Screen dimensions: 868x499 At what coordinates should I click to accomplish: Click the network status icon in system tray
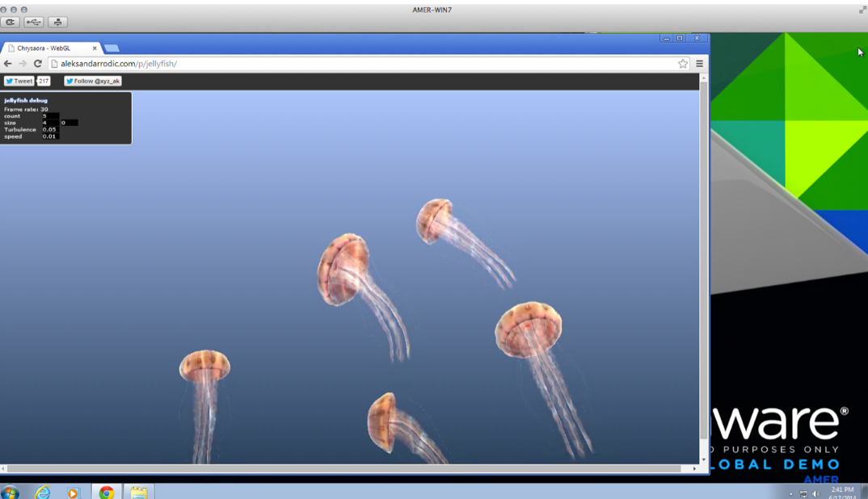click(804, 493)
